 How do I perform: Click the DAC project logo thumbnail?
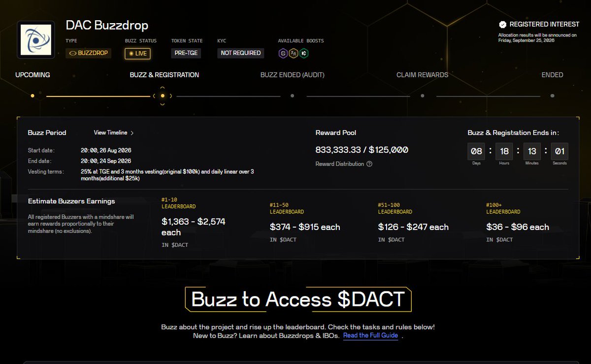(x=36, y=40)
